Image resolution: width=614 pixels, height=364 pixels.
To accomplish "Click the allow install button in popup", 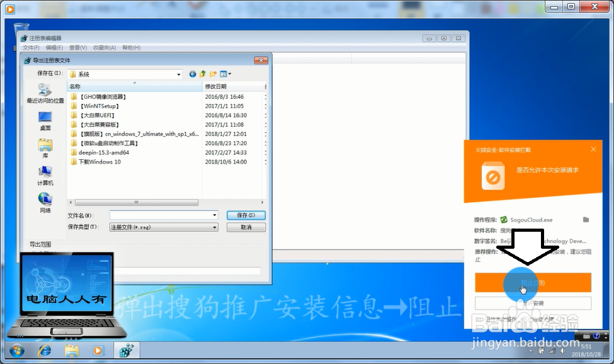I will tap(533, 303).
